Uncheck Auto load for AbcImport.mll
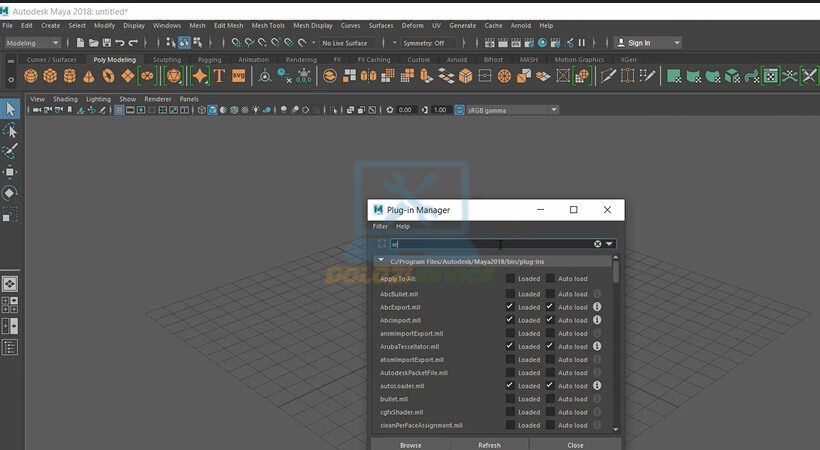 (x=550, y=320)
